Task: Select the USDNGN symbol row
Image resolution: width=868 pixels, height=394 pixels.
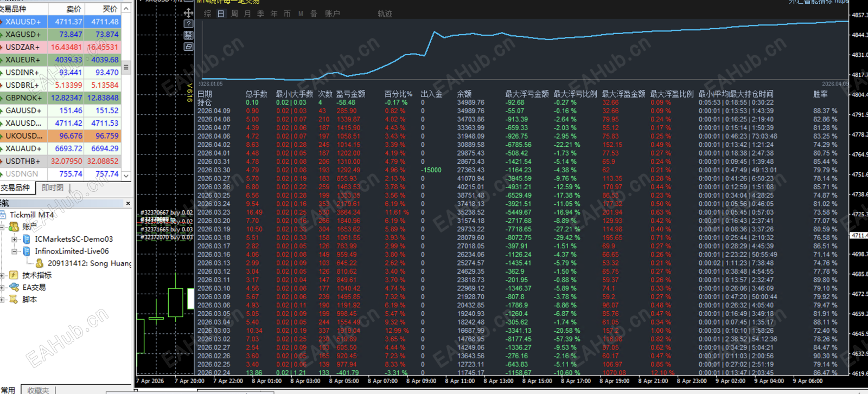Action: [x=60, y=174]
